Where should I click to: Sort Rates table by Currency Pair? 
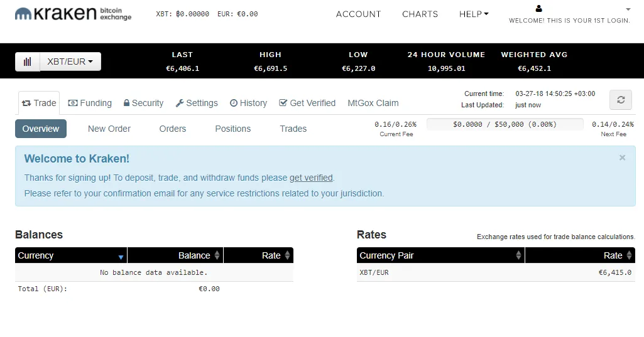pyautogui.click(x=440, y=255)
